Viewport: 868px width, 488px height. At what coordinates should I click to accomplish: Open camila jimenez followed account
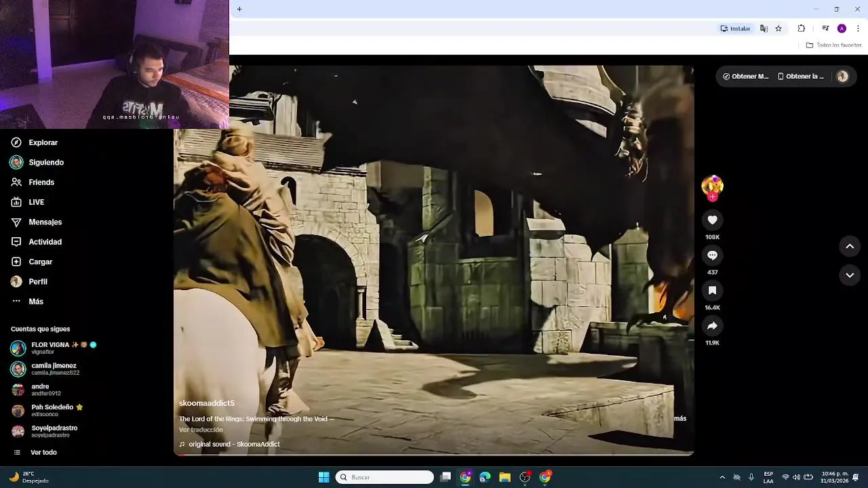(45, 369)
